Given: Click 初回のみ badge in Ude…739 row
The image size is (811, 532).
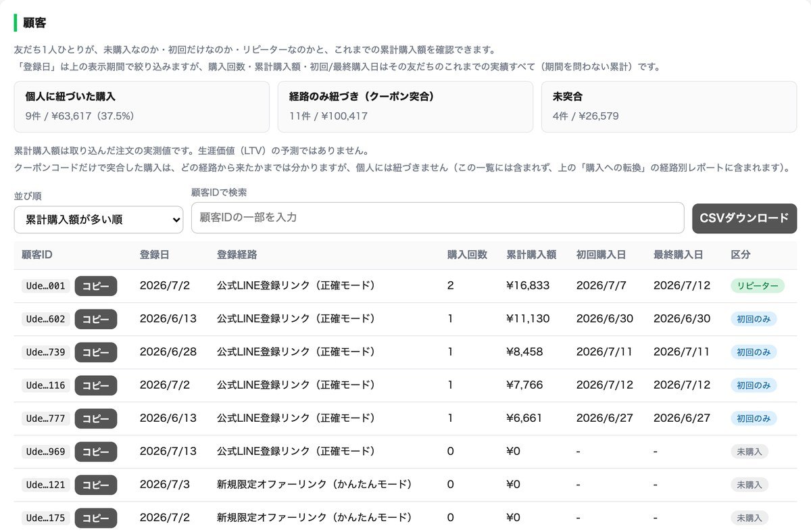Looking at the screenshot, I should [754, 352].
